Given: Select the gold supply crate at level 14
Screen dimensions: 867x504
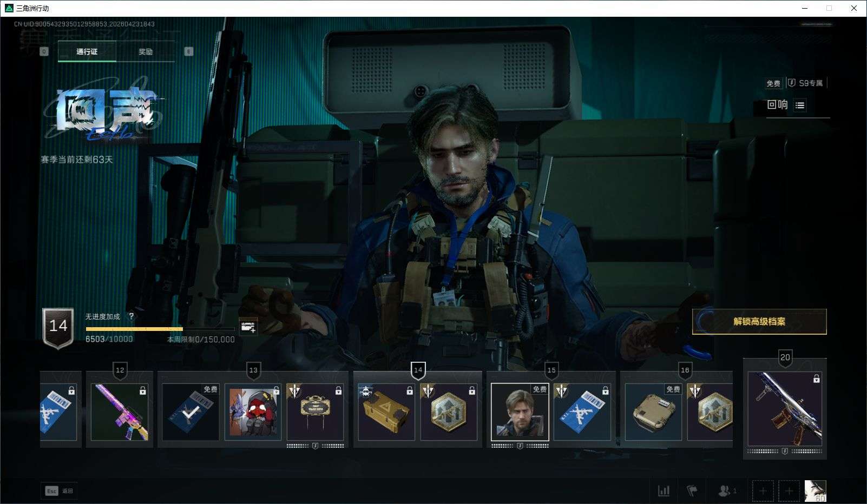Looking at the screenshot, I should pos(386,412).
